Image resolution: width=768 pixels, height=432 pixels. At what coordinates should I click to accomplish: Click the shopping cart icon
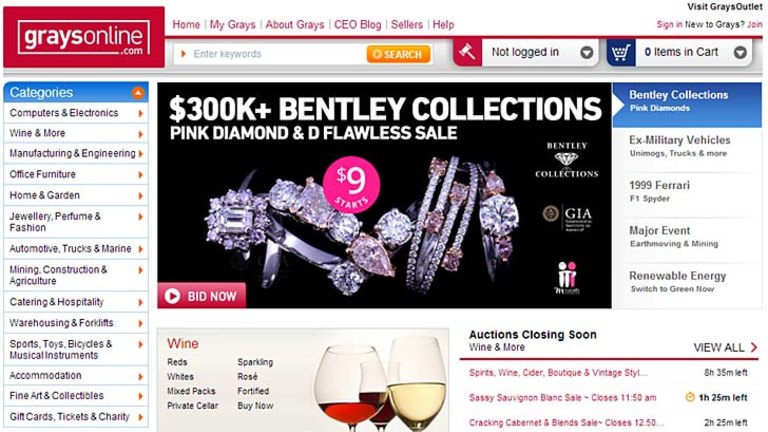click(x=621, y=52)
